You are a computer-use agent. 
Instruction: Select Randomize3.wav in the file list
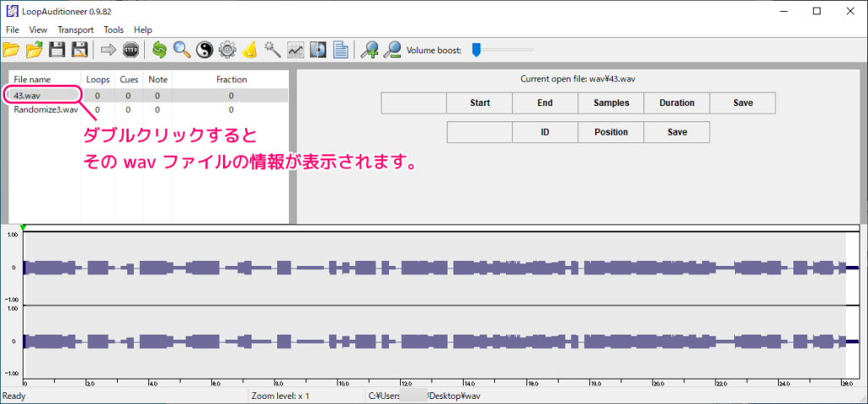tap(46, 109)
